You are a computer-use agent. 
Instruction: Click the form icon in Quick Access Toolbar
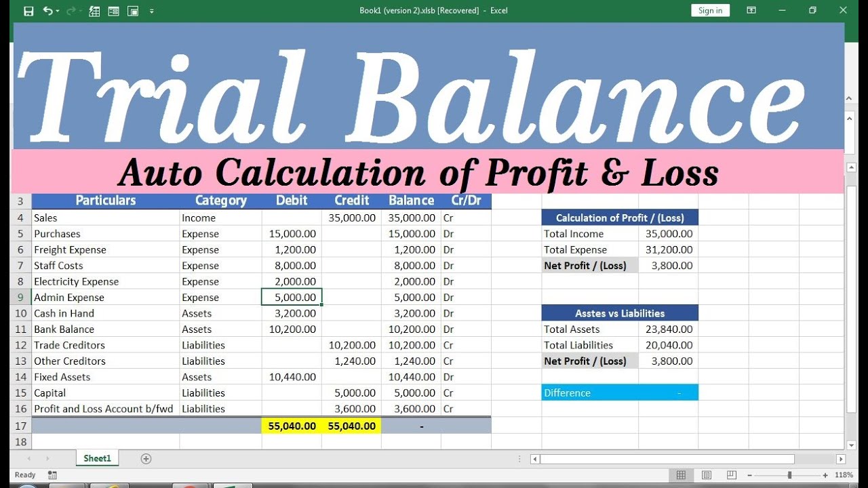click(x=114, y=11)
